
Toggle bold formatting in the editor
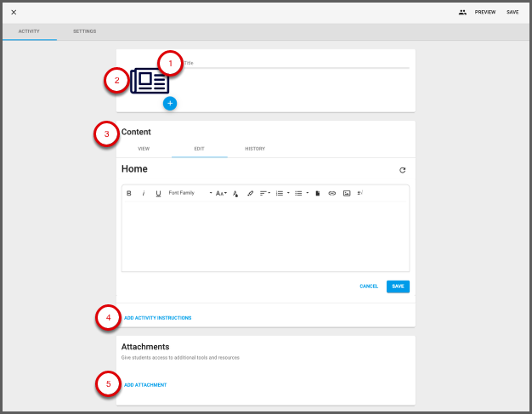pyautogui.click(x=129, y=193)
